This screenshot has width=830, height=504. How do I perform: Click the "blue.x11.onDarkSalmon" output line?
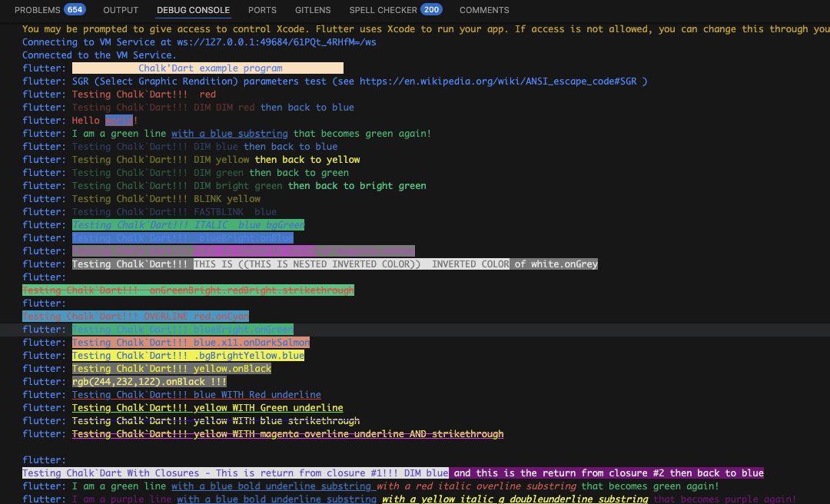tap(191, 343)
